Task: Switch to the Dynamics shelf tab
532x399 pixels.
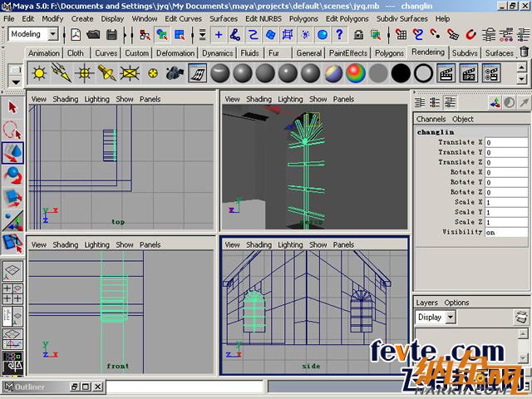Action: (x=217, y=53)
